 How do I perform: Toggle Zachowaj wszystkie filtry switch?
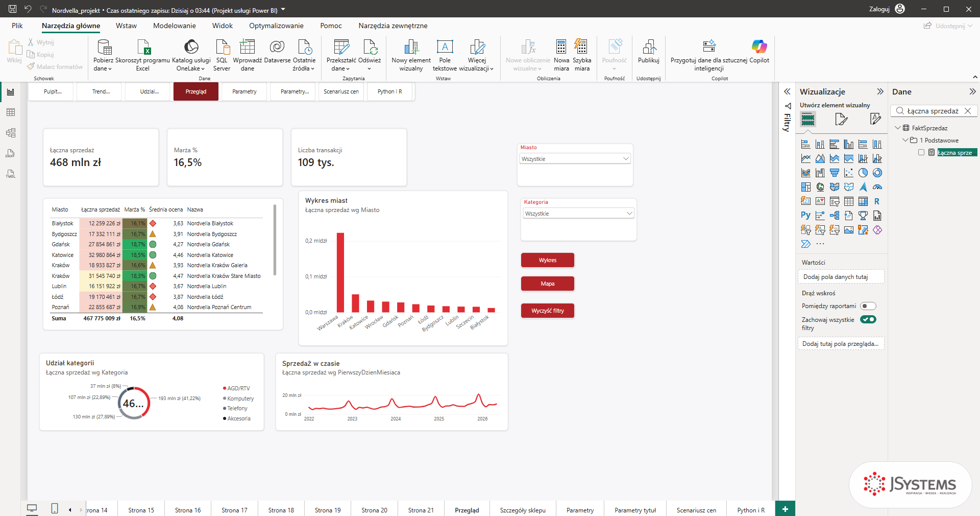click(x=868, y=319)
